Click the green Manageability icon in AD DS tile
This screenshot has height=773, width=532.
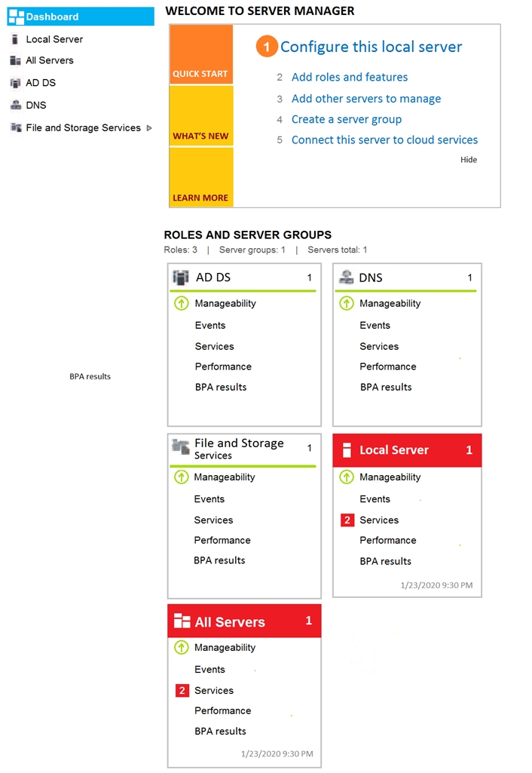click(182, 303)
